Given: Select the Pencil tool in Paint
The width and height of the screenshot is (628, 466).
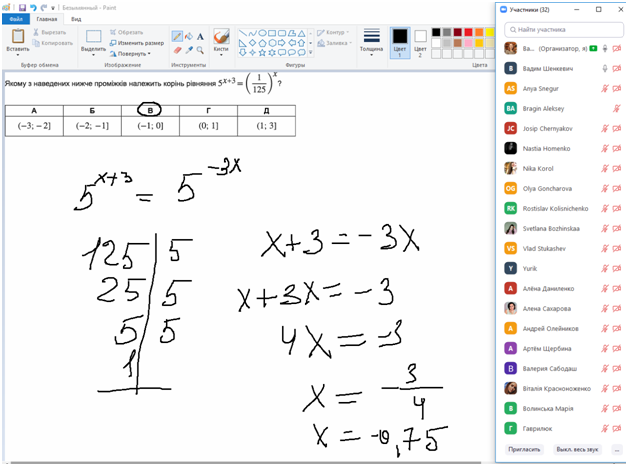Looking at the screenshot, I should pyautogui.click(x=176, y=34).
